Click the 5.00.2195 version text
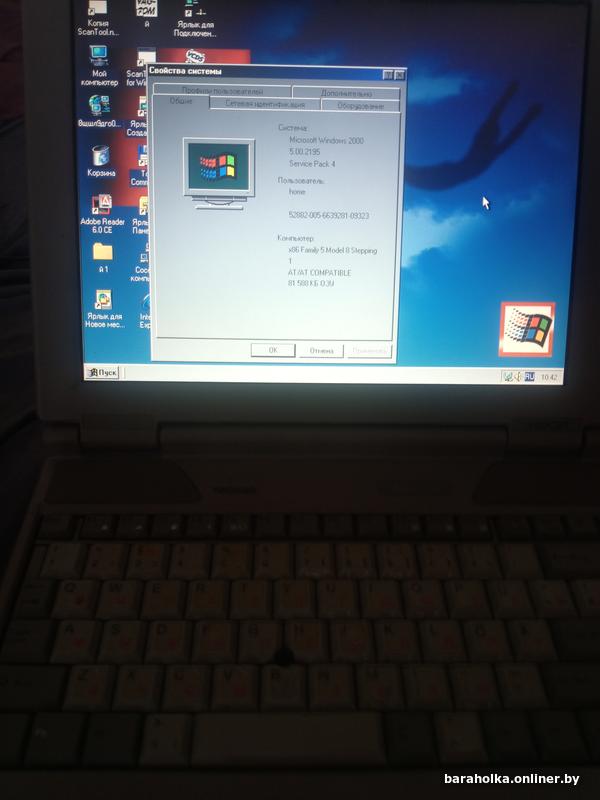This screenshot has height=800, width=600. click(305, 152)
